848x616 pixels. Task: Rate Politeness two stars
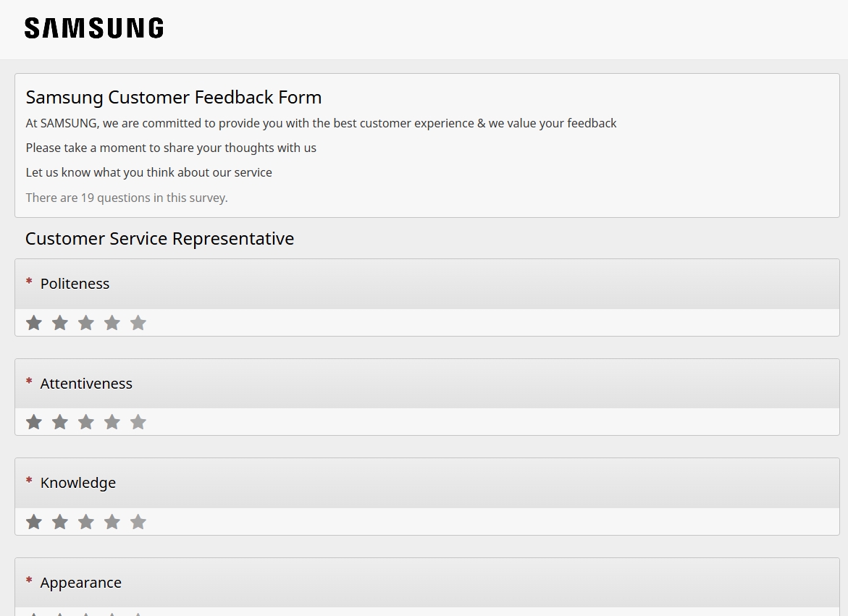click(x=60, y=323)
